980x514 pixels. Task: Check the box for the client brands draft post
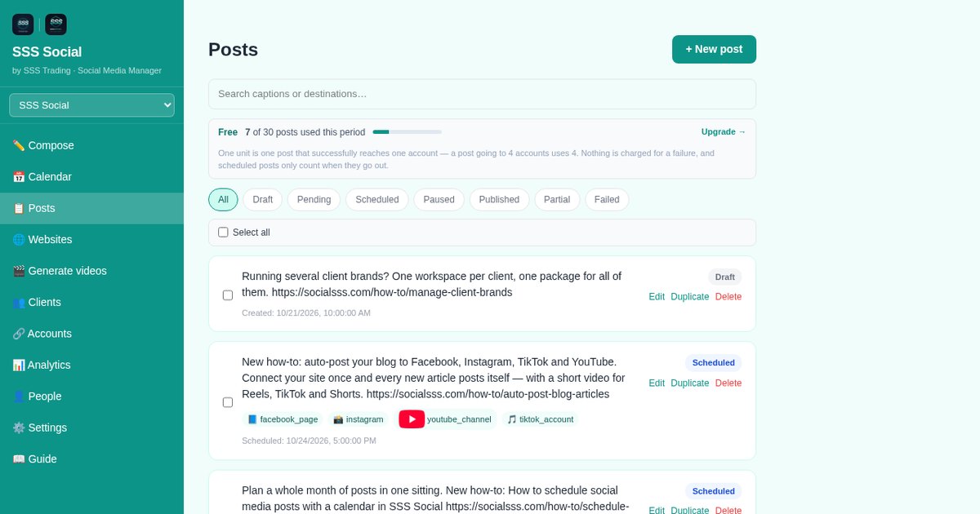pos(228,295)
